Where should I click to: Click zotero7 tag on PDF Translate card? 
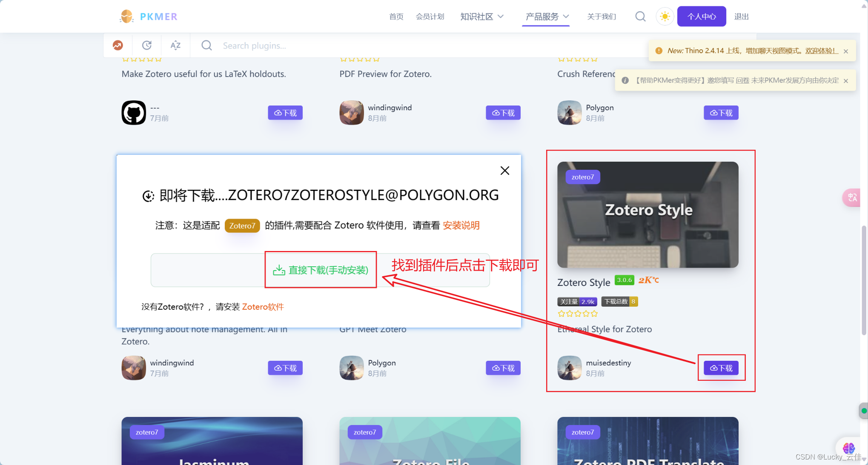[583, 432]
